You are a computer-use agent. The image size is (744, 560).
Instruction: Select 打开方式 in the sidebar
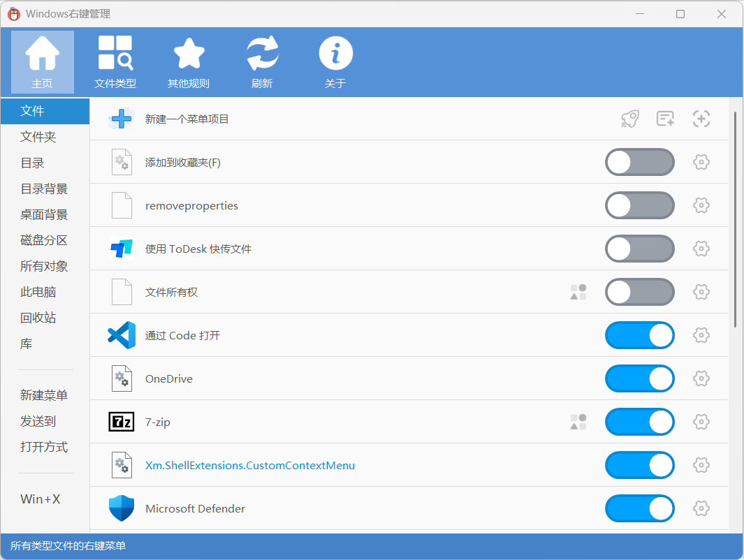(45, 447)
